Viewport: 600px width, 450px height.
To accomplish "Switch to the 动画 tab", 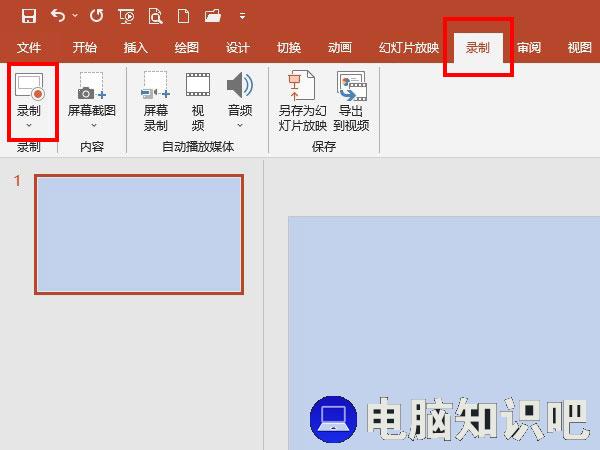I will [x=340, y=47].
